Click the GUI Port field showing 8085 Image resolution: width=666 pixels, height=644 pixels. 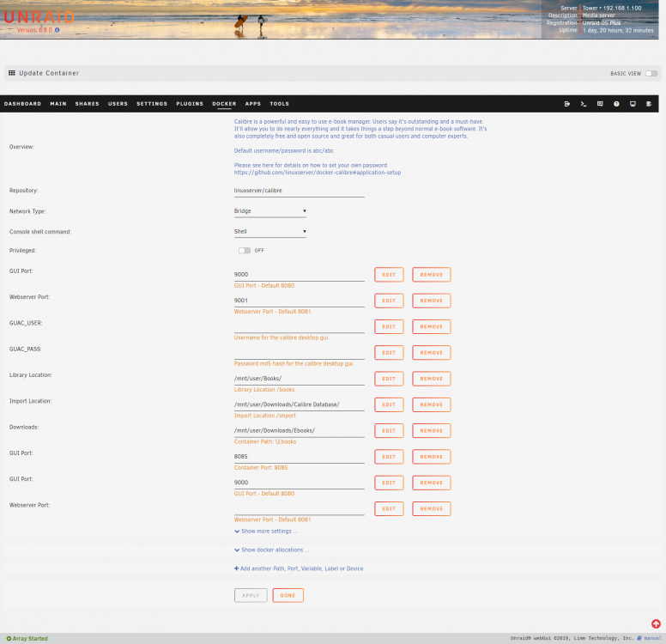(299, 457)
